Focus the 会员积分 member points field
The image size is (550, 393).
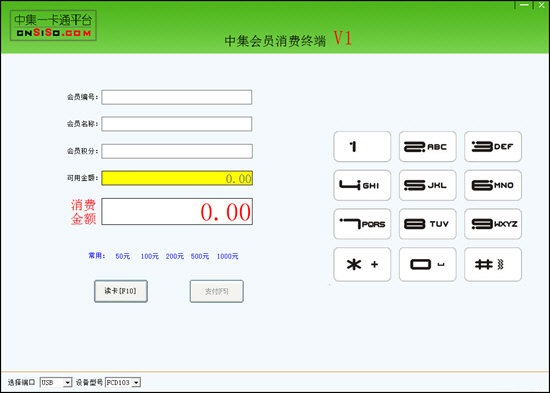click(x=177, y=151)
